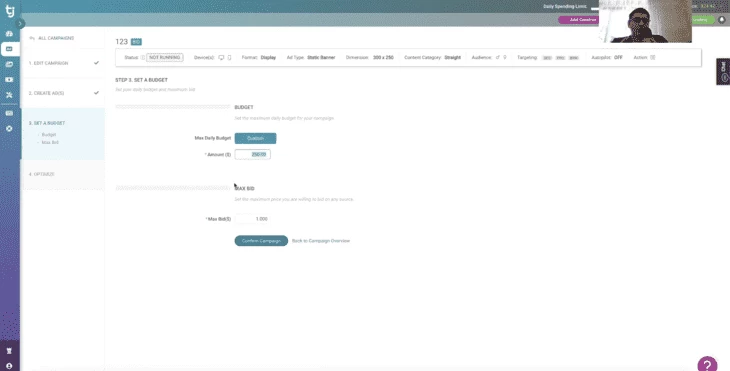Select the highlighted campaigns icon in the sidebar
The image size is (730, 371).
(x=9, y=49)
